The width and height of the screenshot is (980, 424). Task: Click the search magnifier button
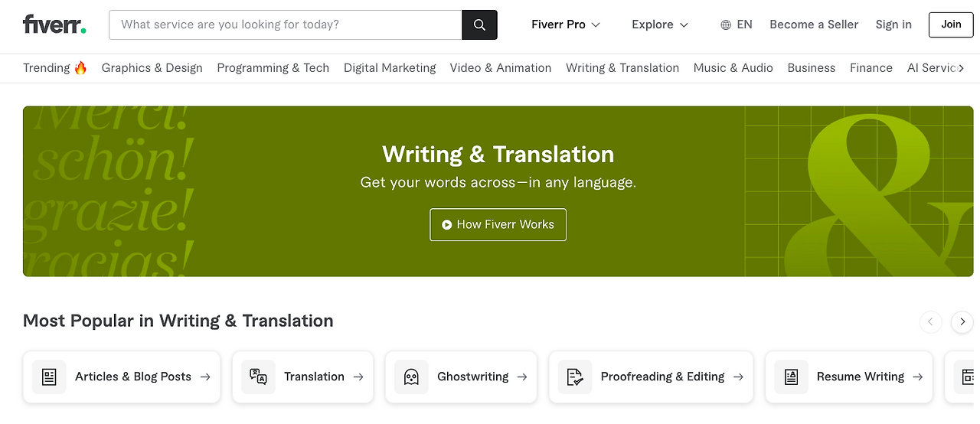(x=480, y=24)
